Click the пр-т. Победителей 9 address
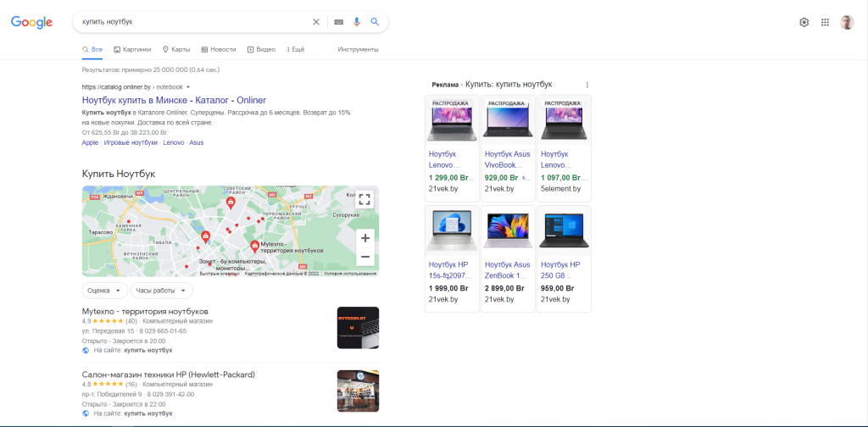 pos(112,394)
